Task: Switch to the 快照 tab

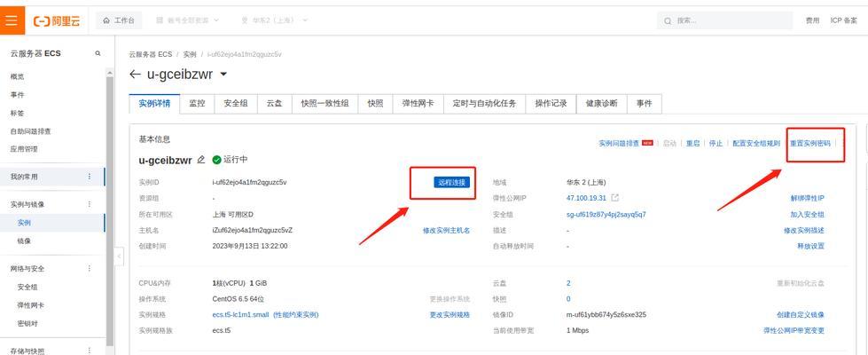Action: pos(375,104)
